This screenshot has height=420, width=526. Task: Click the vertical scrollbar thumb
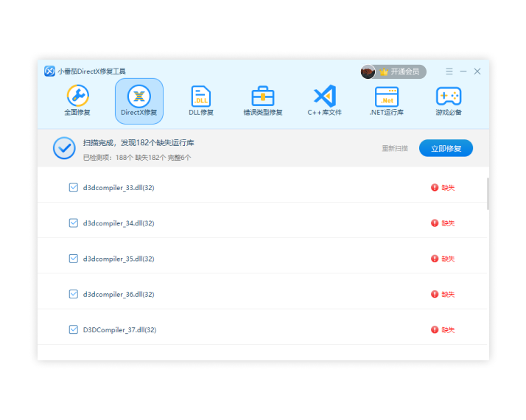click(488, 194)
